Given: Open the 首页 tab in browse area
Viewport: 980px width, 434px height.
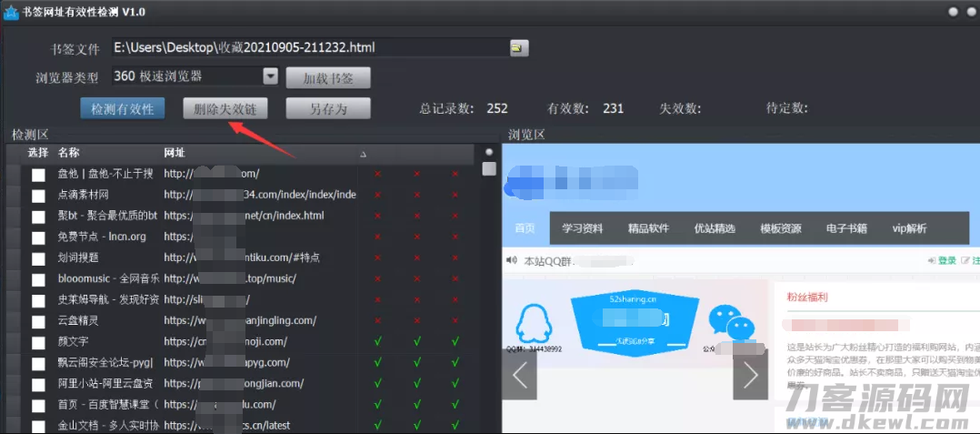Looking at the screenshot, I should 525,228.
